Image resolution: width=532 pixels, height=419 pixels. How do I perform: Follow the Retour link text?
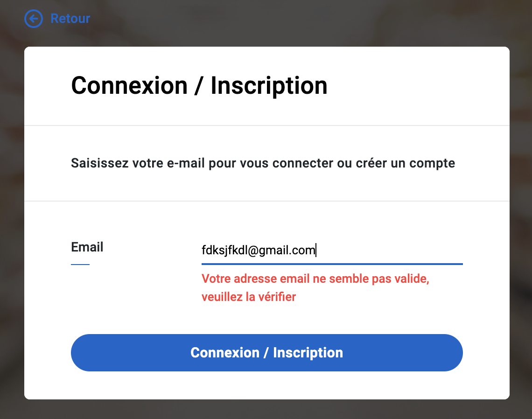point(70,19)
